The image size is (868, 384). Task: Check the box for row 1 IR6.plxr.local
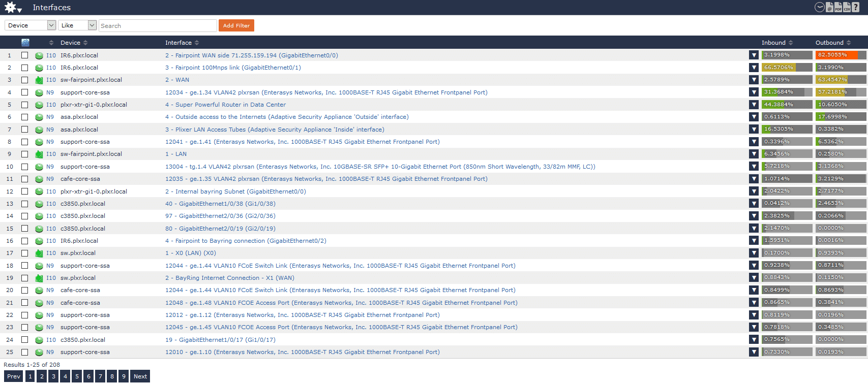(24, 55)
